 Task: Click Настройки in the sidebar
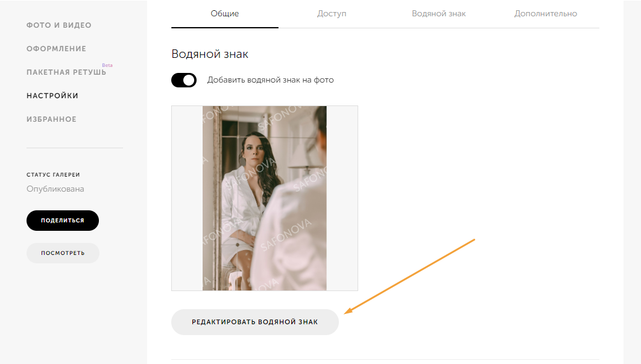[x=52, y=96]
